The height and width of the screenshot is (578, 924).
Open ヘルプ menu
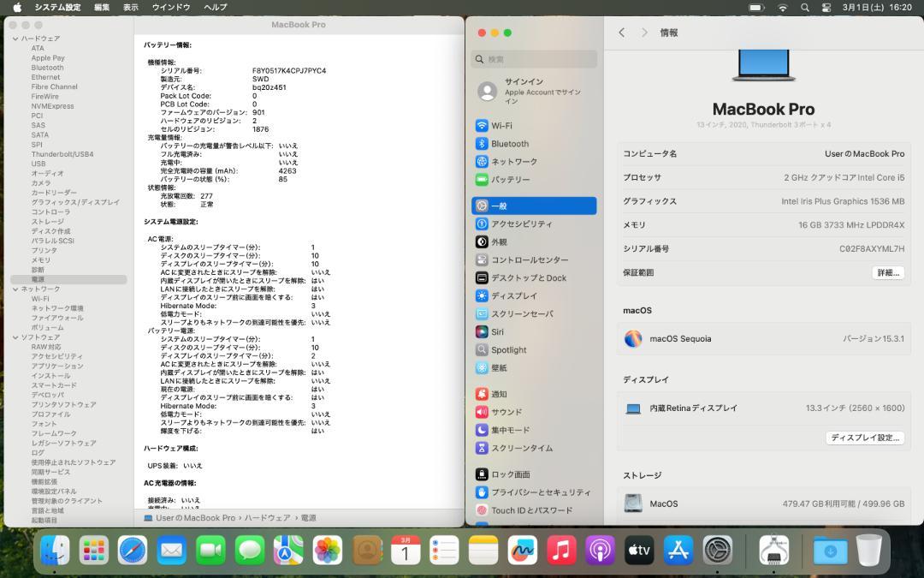pos(215,7)
